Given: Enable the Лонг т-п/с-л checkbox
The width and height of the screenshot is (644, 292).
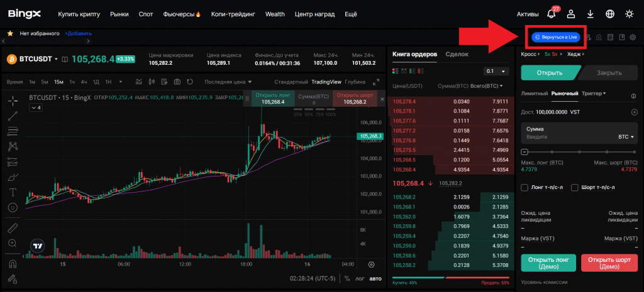Looking at the screenshot, I should click(525, 187).
